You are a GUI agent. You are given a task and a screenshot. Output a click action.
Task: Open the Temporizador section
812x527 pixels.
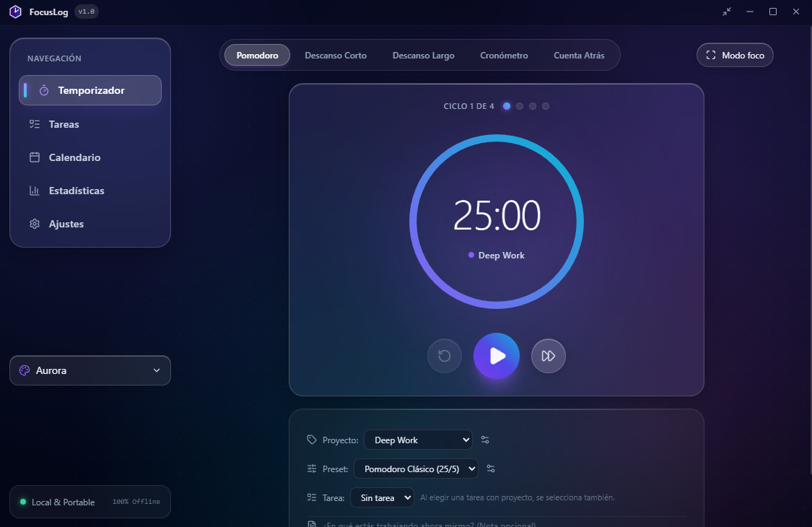pyautogui.click(x=90, y=90)
